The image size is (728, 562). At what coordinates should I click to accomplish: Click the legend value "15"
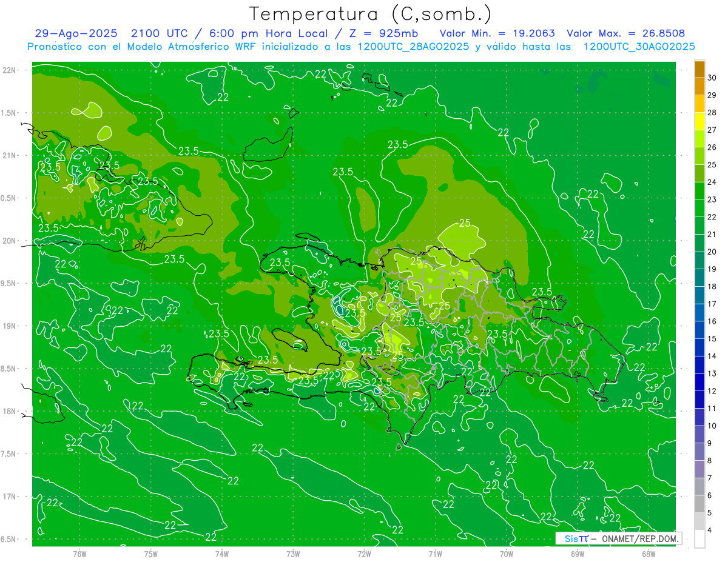713,338
